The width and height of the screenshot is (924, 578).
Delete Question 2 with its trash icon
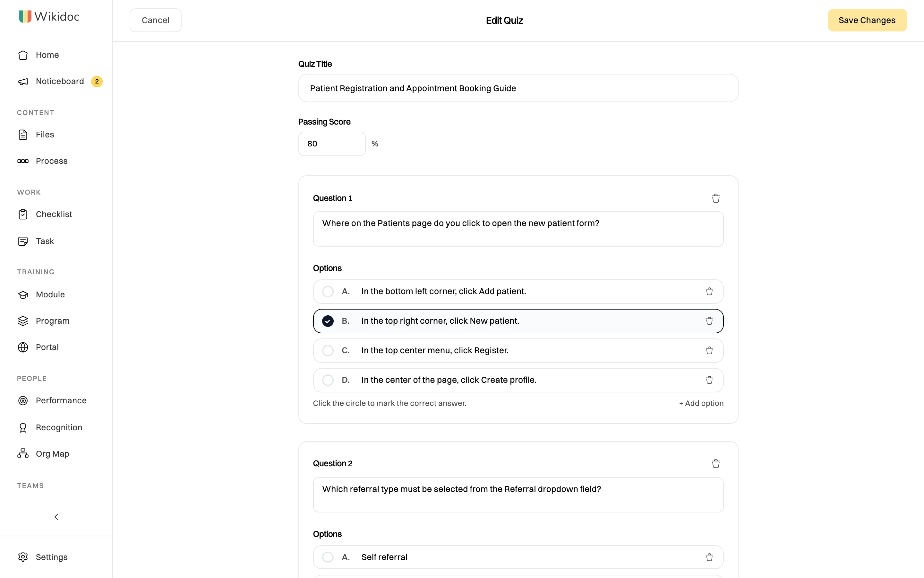[x=716, y=464]
